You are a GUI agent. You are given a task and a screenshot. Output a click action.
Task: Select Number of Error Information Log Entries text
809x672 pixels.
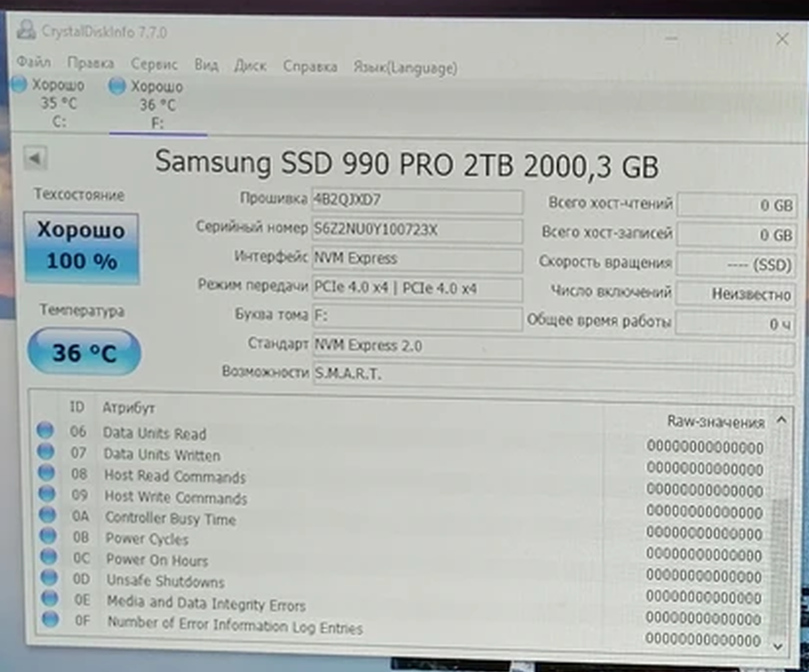coord(235,625)
